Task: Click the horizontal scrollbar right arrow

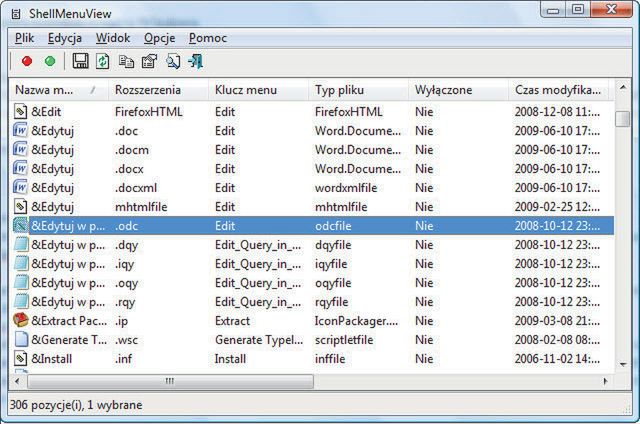Action: coord(606,382)
